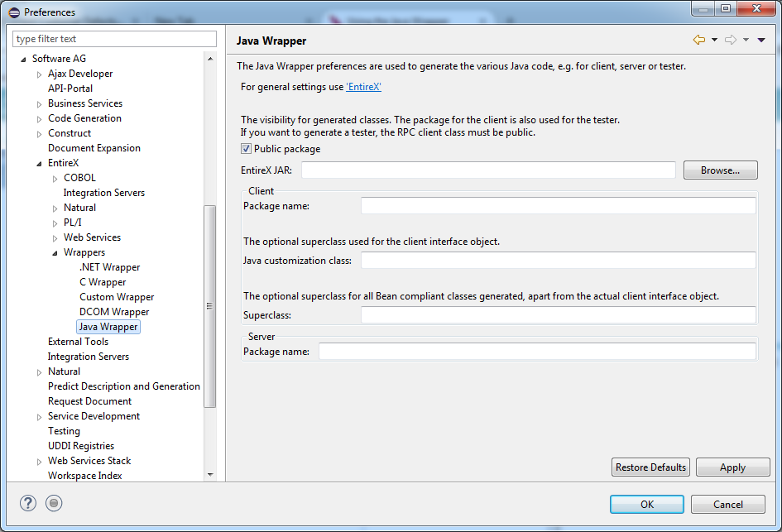Open the preferences page view menu arrow
The width and height of the screenshot is (782, 532).
[x=761, y=40]
